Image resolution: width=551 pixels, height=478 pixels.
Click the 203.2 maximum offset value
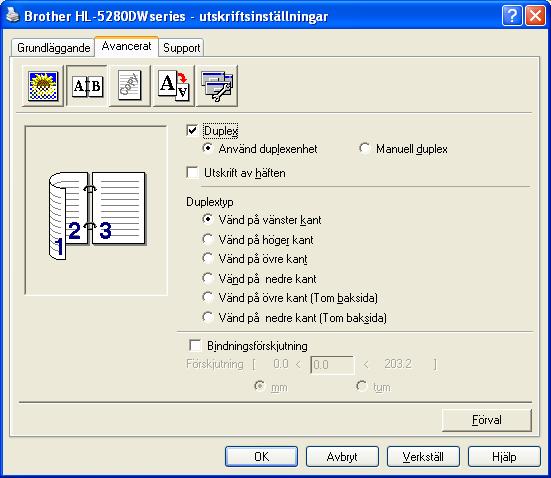(x=398, y=364)
